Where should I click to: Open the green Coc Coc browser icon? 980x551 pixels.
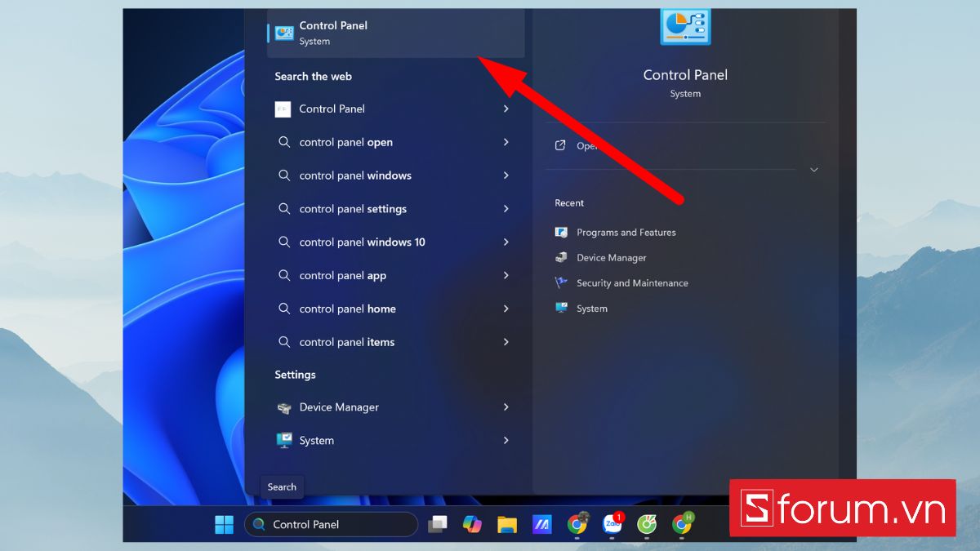[x=647, y=525]
